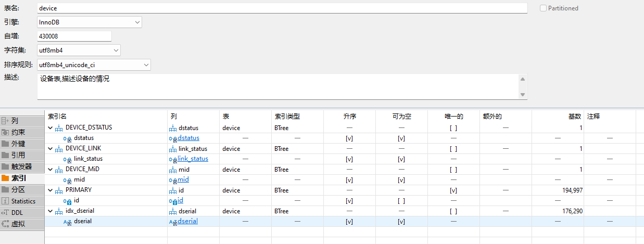The image size is (644, 244).
Task: Click the mid column icon under DEVICE_MiD
Action: (67, 179)
